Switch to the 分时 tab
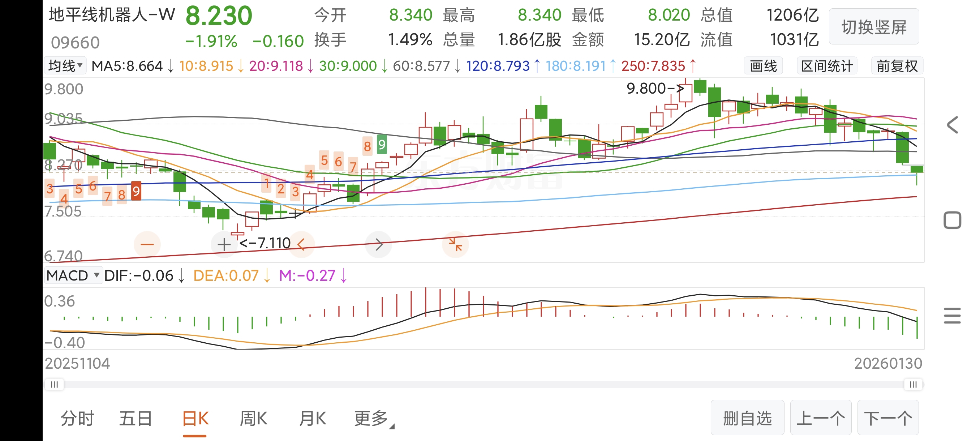980x441 pixels. 78,419
